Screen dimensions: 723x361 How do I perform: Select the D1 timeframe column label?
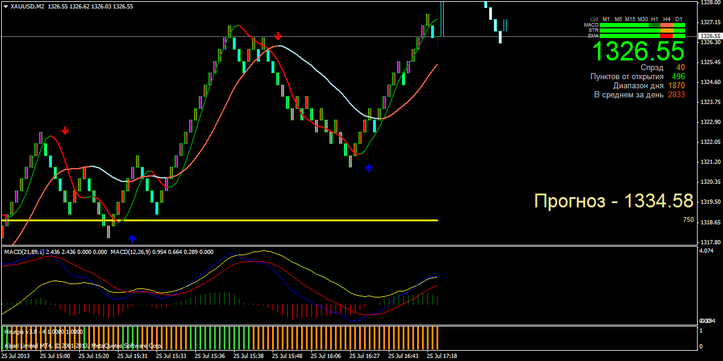(678, 19)
